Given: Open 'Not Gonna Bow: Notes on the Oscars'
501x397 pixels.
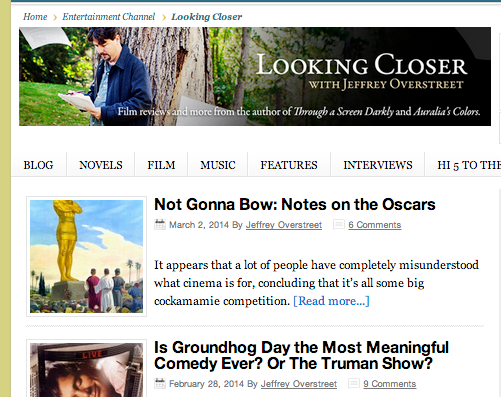Looking at the screenshot, I should coord(295,204).
